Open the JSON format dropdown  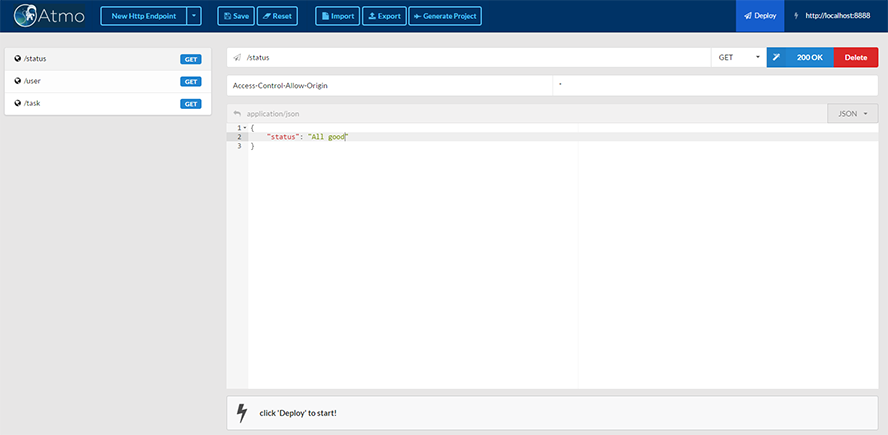[853, 113]
